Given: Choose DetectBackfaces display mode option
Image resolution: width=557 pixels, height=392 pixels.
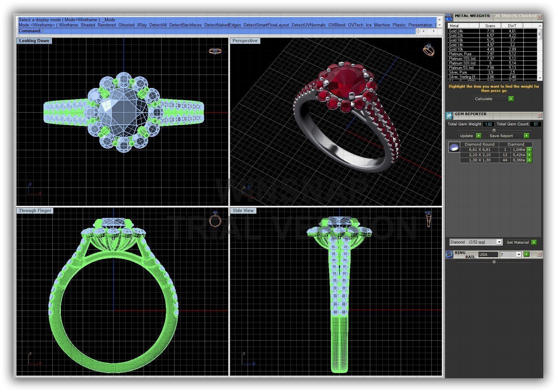Looking at the screenshot, I should click(185, 25).
